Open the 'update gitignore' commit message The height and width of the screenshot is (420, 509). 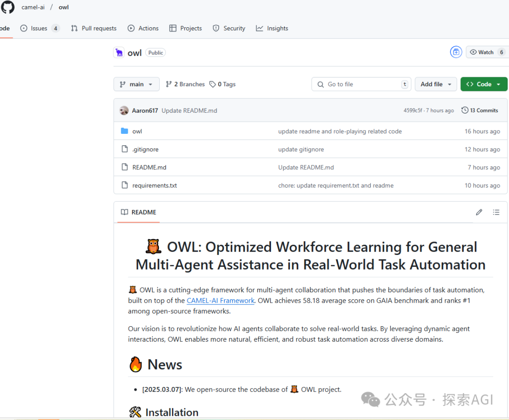(301, 149)
